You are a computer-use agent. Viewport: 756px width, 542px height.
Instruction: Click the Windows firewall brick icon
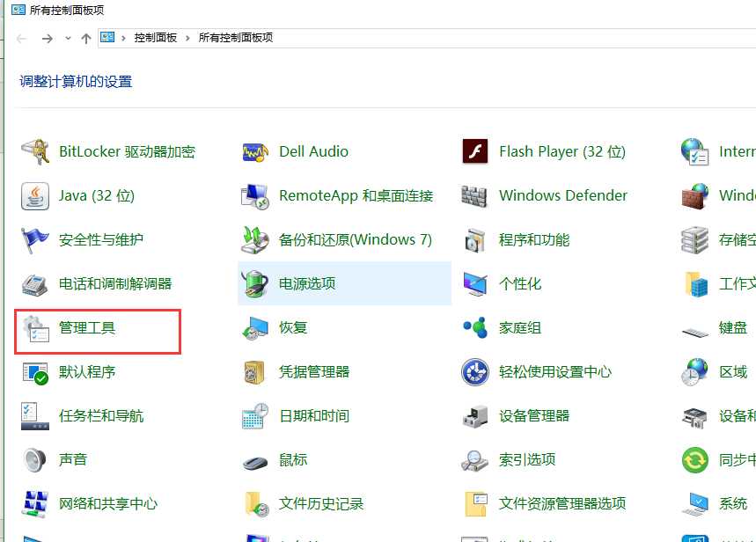[x=694, y=196]
